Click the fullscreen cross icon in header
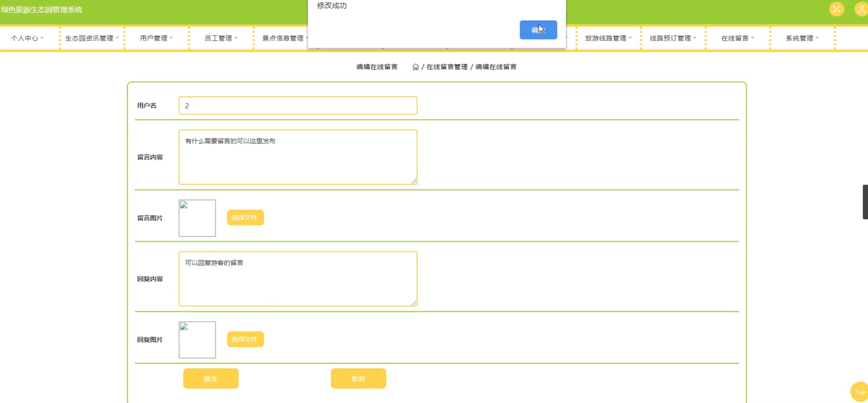868x403 pixels. point(836,9)
